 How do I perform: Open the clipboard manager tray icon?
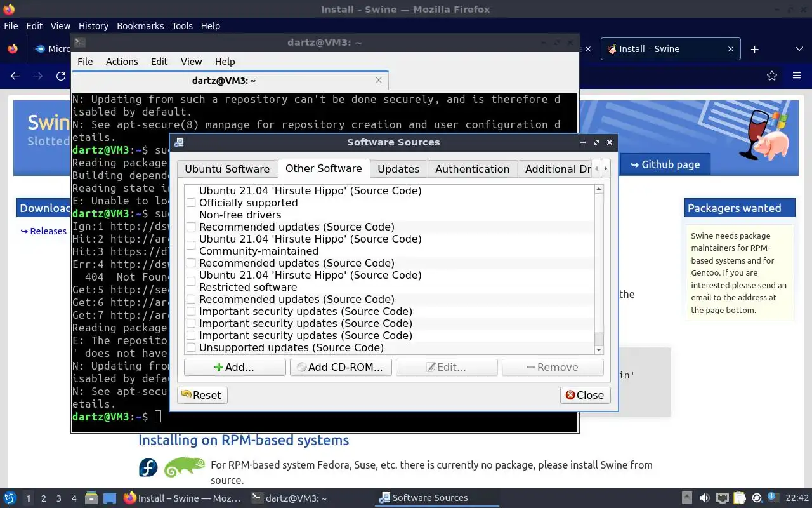pos(739,498)
